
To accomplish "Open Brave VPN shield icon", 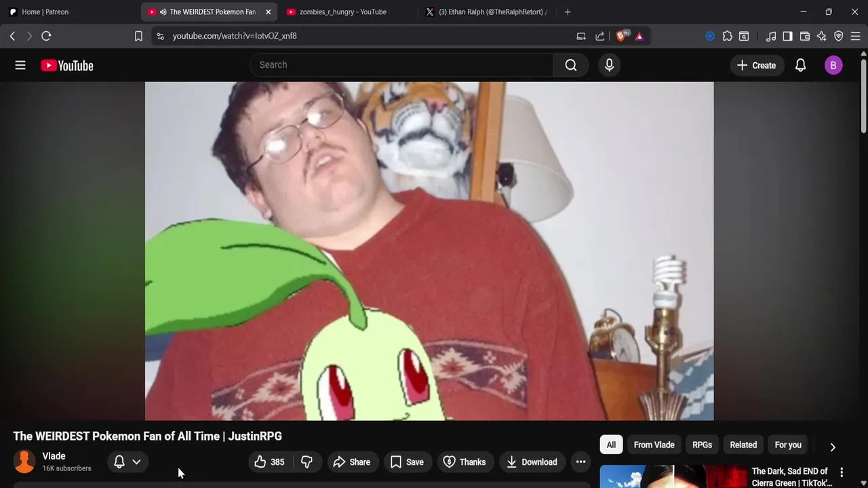I will (x=839, y=36).
